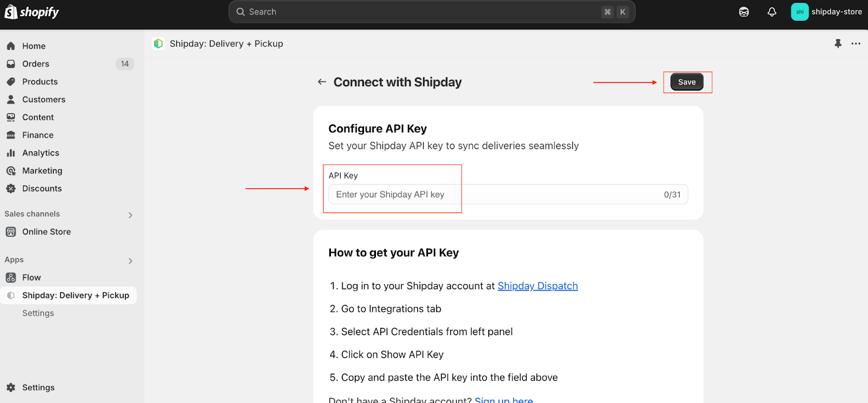Open Finance page
This screenshot has width=868, height=403.
click(x=38, y=135)
